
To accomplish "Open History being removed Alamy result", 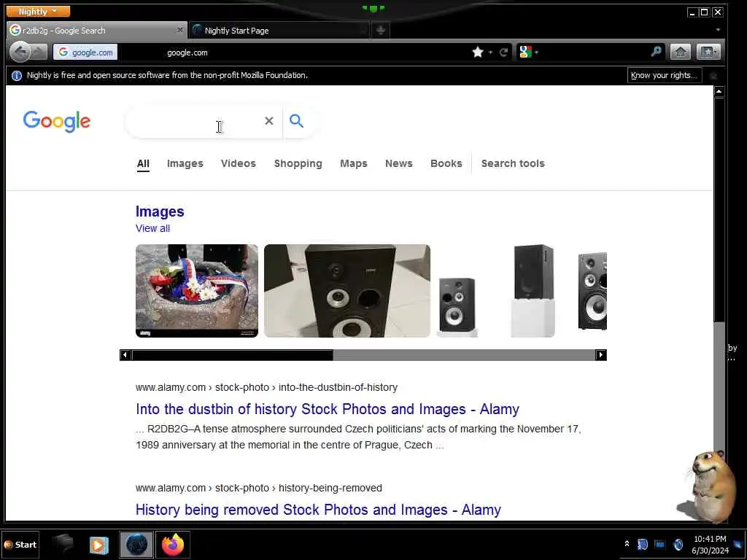I will [x=318, y=510].
